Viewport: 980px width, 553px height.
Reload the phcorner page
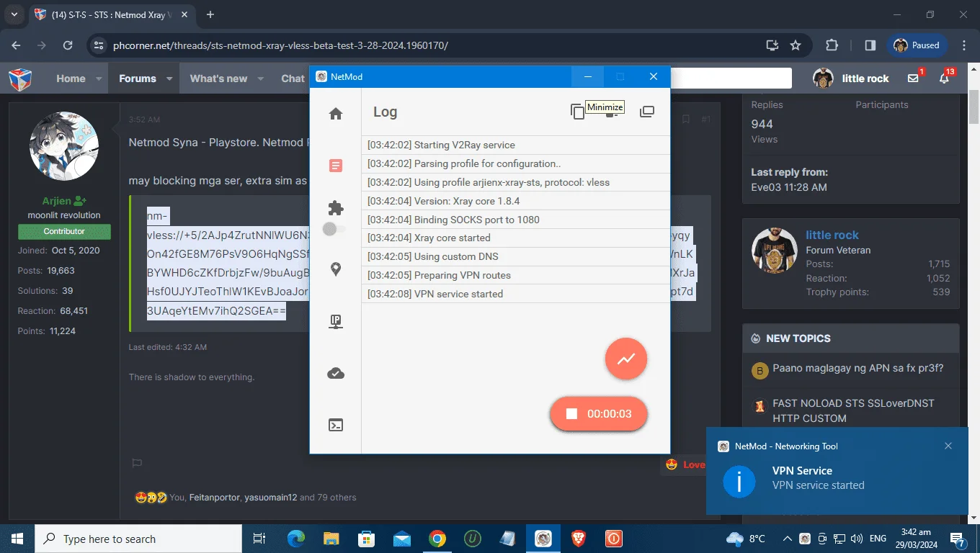[68, 45]
